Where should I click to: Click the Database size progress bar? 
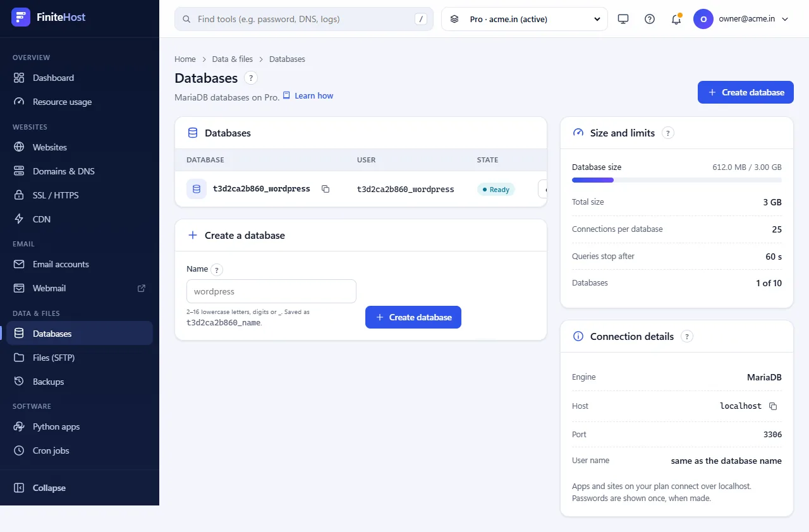tap(677, 180)
